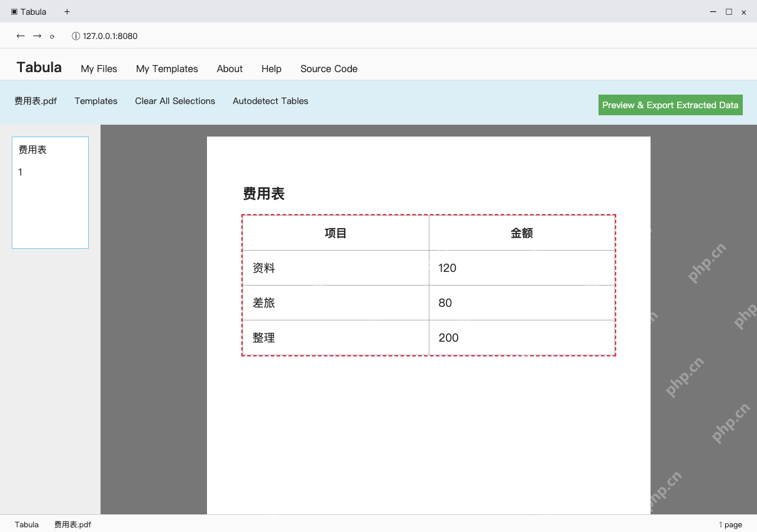Click the 项目 column header cell
The height and width of the screenshot is (532, 757).
(336, 233)
